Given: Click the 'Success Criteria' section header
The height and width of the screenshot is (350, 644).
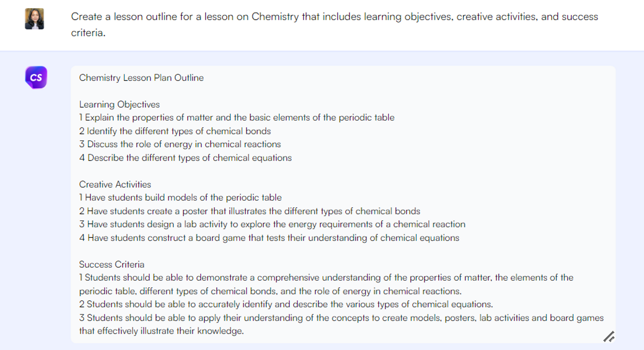Looking at the screenshot, I should pyautogui.click(x=111, y=264).
